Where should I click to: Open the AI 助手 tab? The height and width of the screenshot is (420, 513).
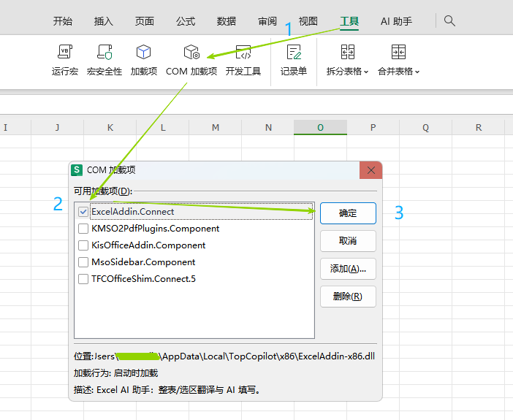pos(396,21)
